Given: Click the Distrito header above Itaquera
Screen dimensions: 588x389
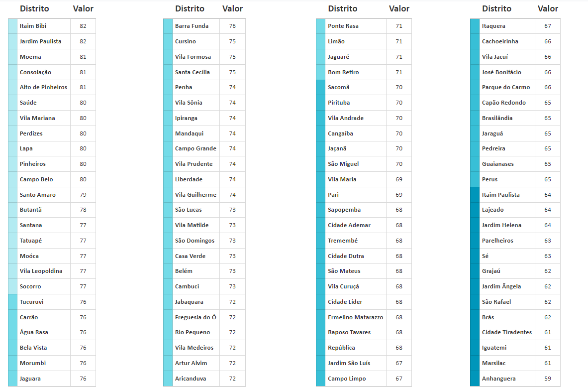Looking at the screenshot, I should point(496,8).
